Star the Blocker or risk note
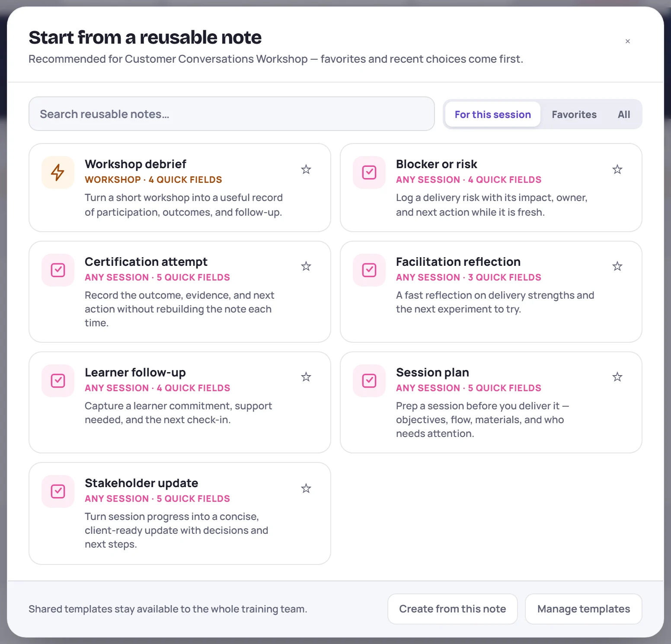The width and height of the screenshot is (671, 644). click(617, 169)
